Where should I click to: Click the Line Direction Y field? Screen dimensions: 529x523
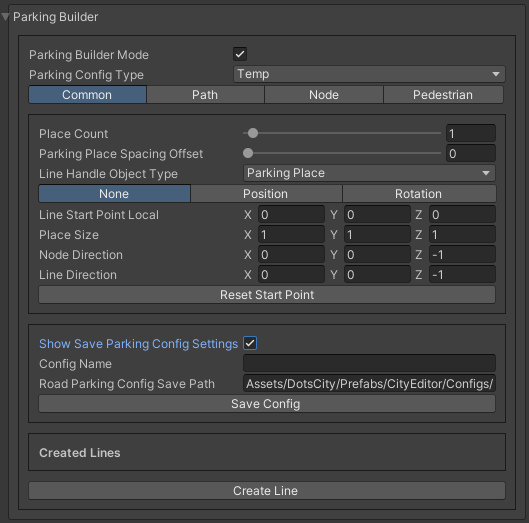377,274
